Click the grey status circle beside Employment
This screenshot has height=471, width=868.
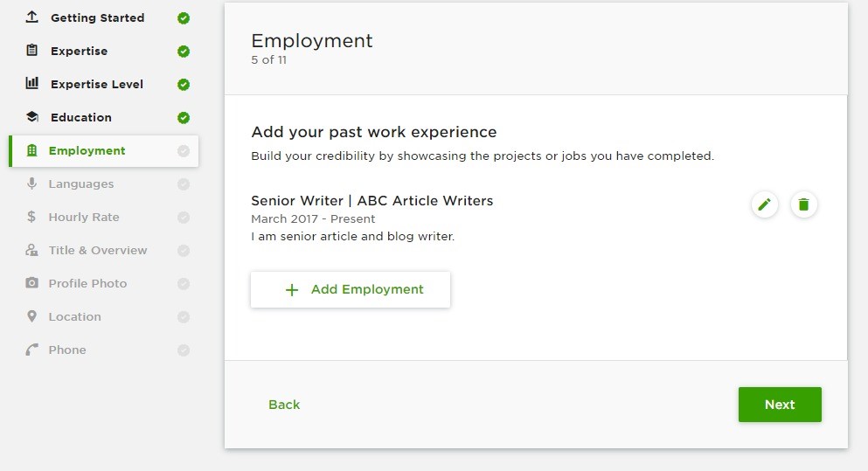(184, 151)
